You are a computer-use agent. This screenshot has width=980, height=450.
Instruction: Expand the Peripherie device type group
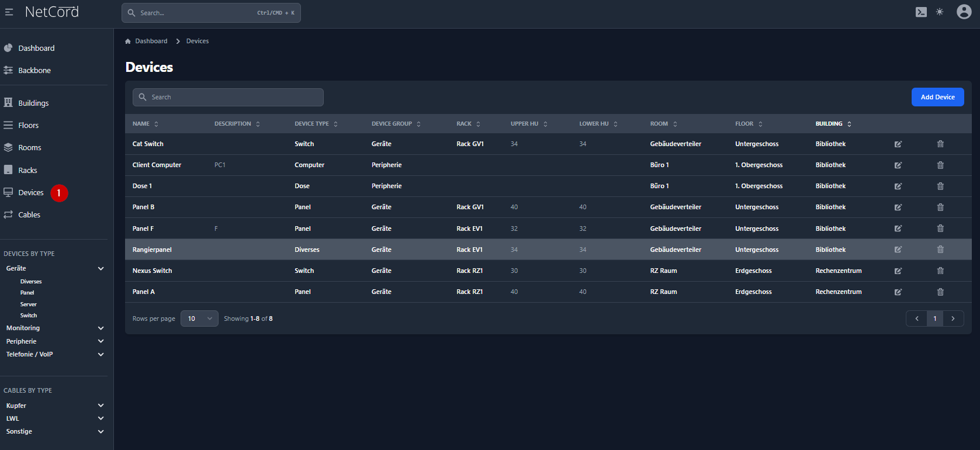[x=101, y=341]
